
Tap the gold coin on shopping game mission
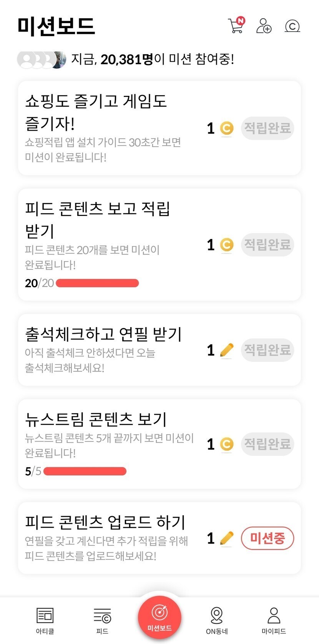coord(227,128)
